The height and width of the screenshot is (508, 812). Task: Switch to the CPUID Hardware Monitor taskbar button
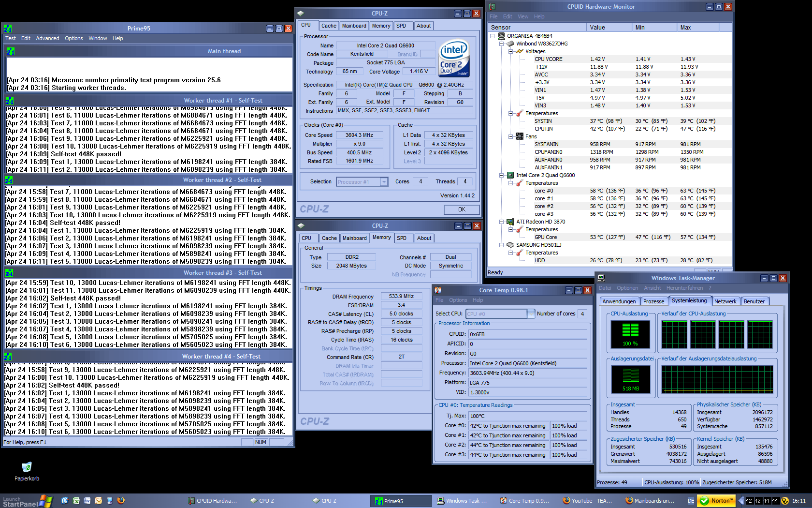click(213, 501)
